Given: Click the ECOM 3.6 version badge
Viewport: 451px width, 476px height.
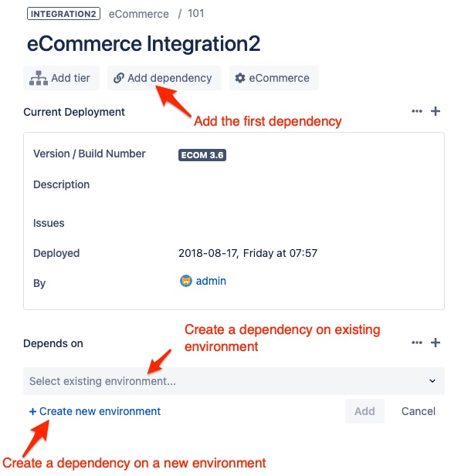Looking at the screenshot, I should pyautogui.click(x=202, y=155).
